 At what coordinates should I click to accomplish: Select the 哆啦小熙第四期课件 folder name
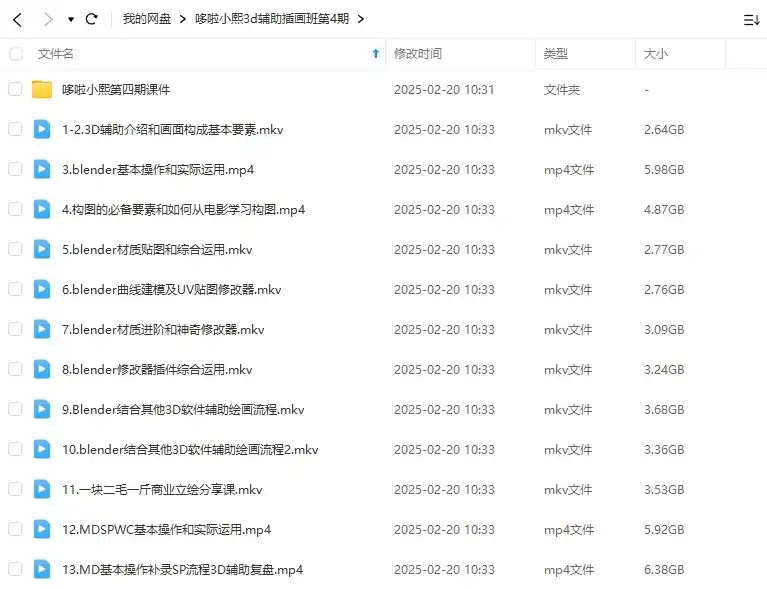click(116, 90)
